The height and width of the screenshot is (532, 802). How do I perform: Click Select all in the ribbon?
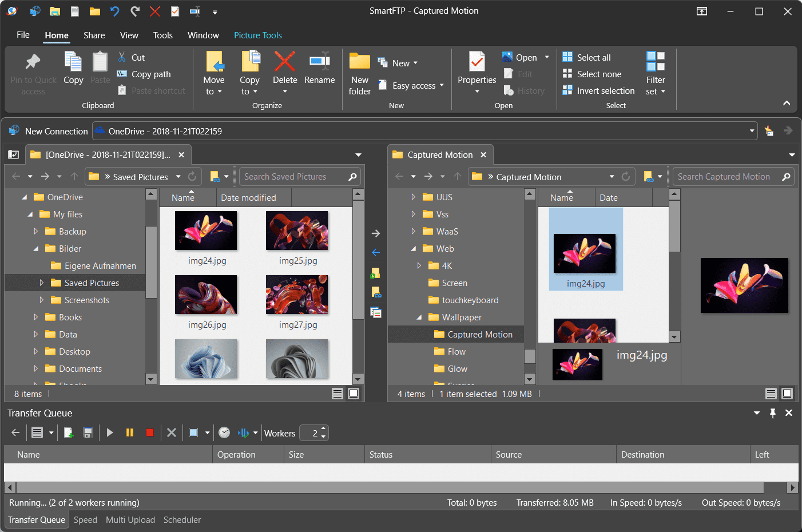[587, 57]
